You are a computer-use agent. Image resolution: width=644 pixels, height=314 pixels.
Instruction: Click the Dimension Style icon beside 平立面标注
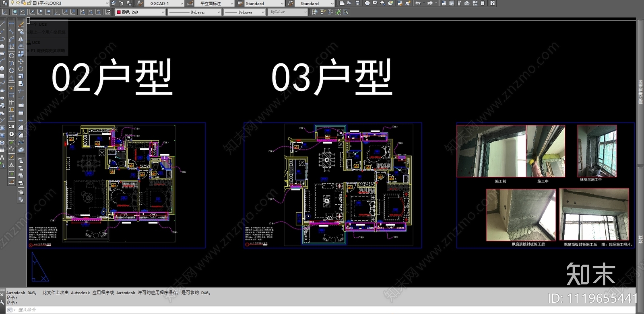(x=190, y=3)
